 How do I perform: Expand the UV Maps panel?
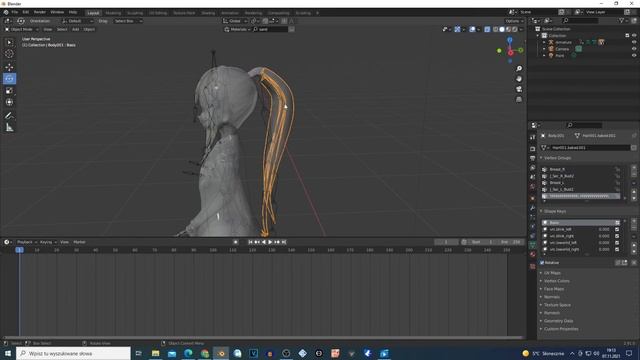pos(552,273)
